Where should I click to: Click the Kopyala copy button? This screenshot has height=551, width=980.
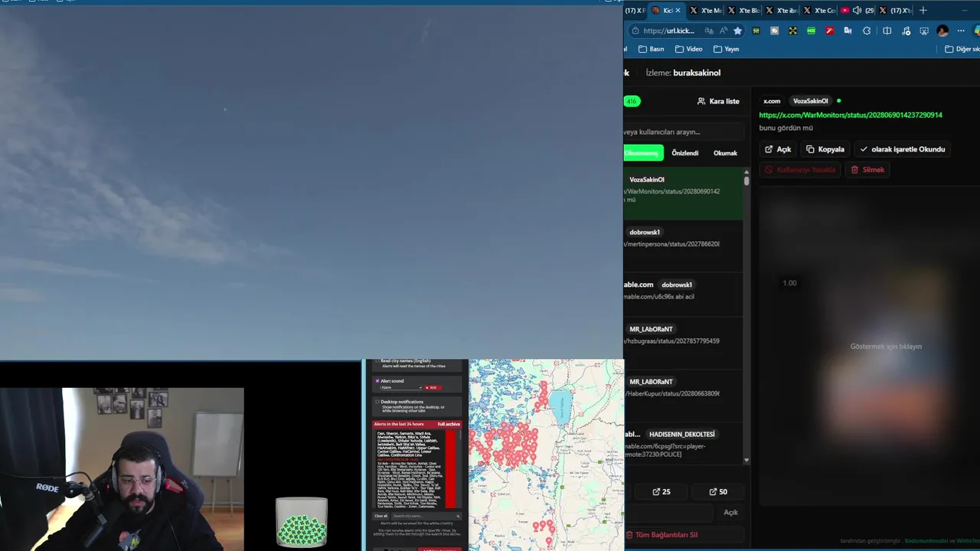825,149
